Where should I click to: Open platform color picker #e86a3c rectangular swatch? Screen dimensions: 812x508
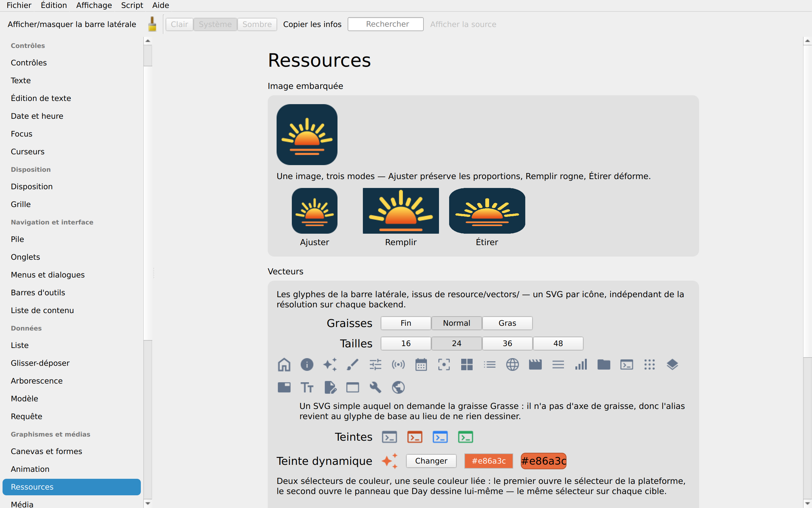coord(488,461)
